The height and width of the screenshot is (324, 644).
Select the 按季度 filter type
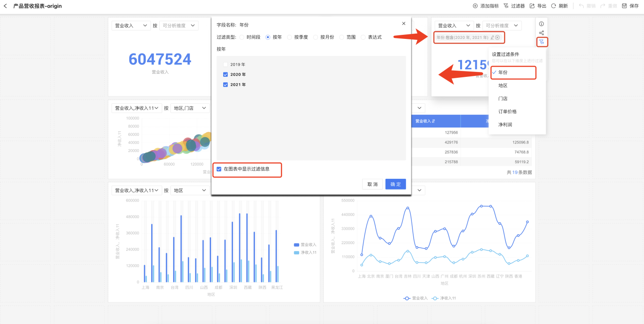click(290, 38)
